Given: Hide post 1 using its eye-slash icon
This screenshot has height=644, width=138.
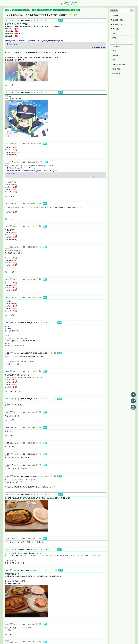Looking at the screenshot, I should (56, 21).
